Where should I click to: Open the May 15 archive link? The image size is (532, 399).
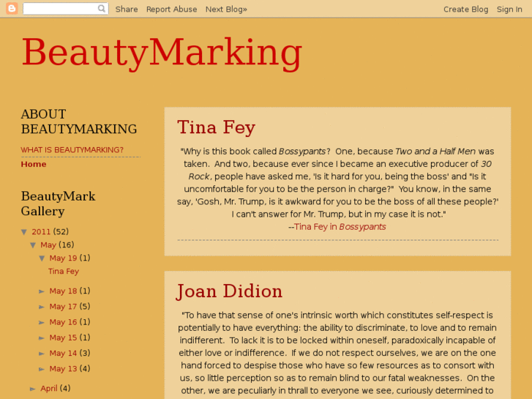pos(63,338)
